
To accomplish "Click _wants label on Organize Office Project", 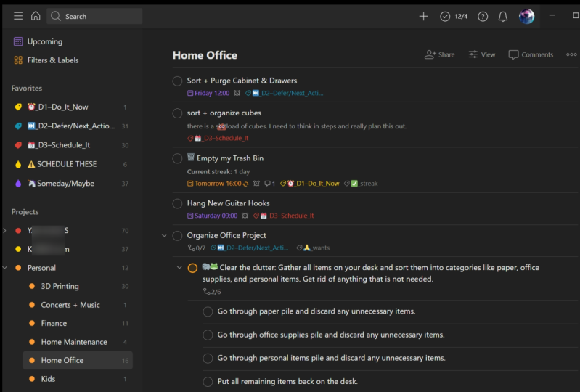I will pos(313,248).
